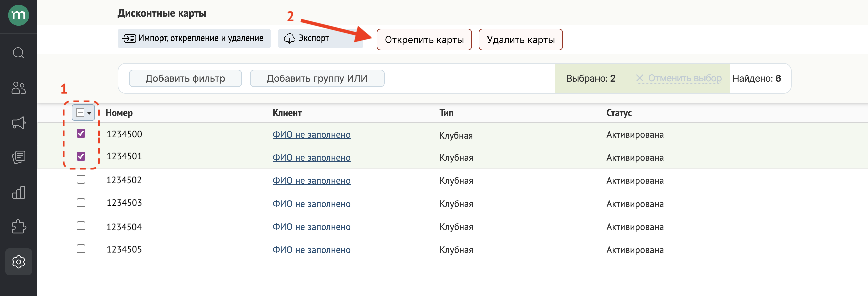Open the integrations puzzle piece icon
868x296 pixels.
(x=18, y=226)
